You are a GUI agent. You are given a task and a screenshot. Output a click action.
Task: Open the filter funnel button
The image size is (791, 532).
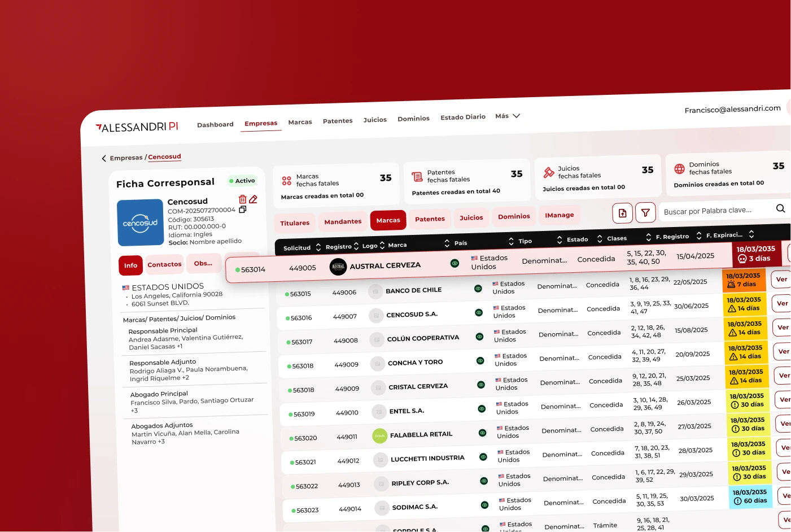click(x=645, y=212)
